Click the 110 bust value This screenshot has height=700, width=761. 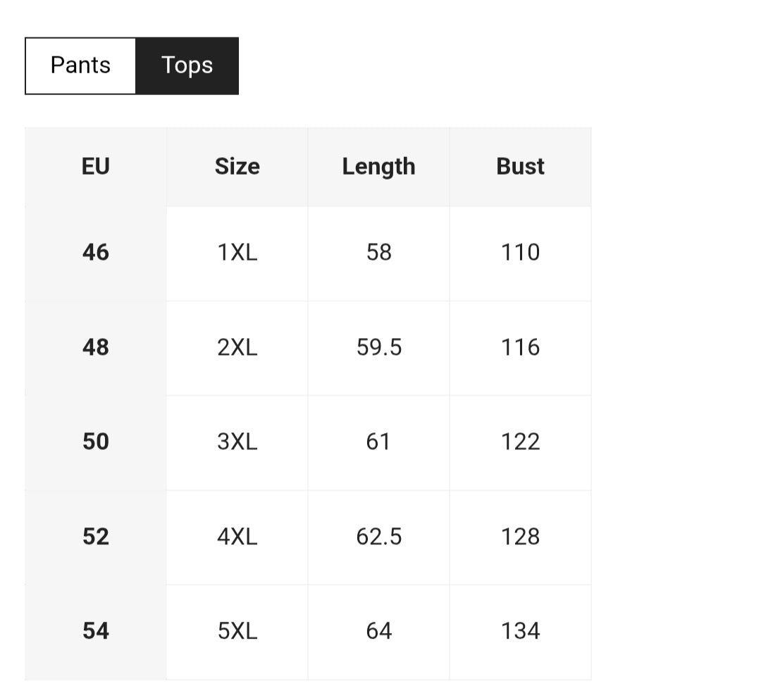520,252
